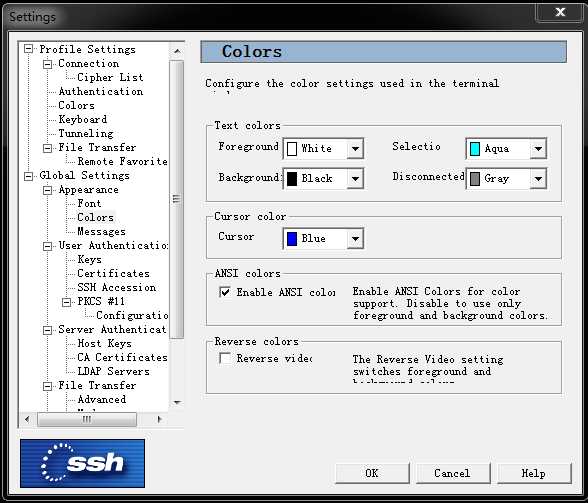Viewport: 588px width, 503px height.
Task: Collapse the Global Settings tree node
Action: pos(28,176)
